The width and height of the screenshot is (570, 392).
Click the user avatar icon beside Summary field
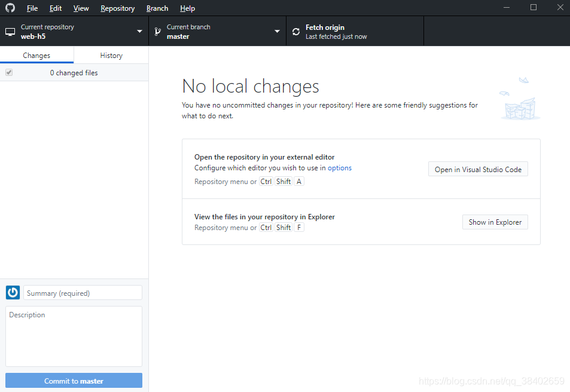[13, 292]
